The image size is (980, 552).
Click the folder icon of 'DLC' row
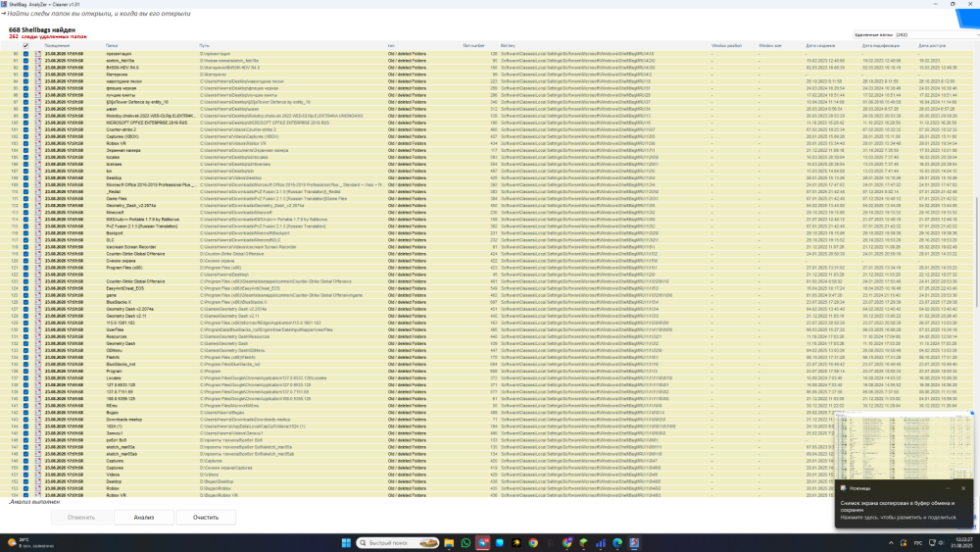(37, 240)
